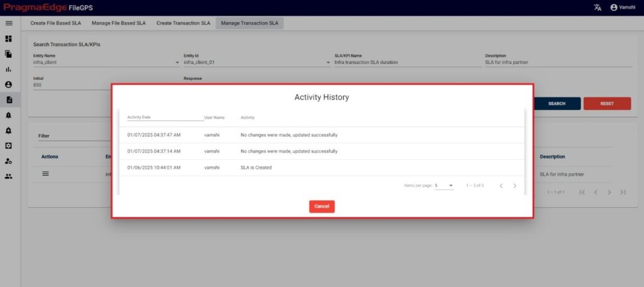The image size is (644, 287).
Task: Select the 01/07/2025 04:37:14 AM entry
Action: pos(321,151)
